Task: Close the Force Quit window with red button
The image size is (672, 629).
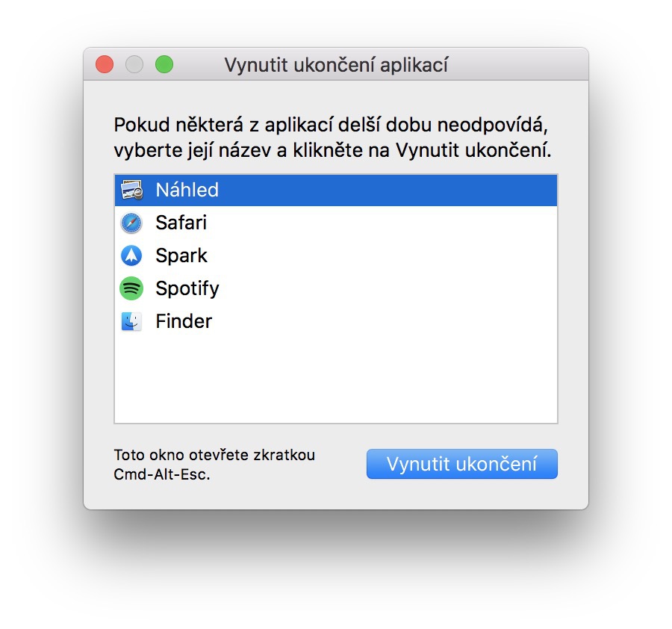Action: click(x=105, y=65)
